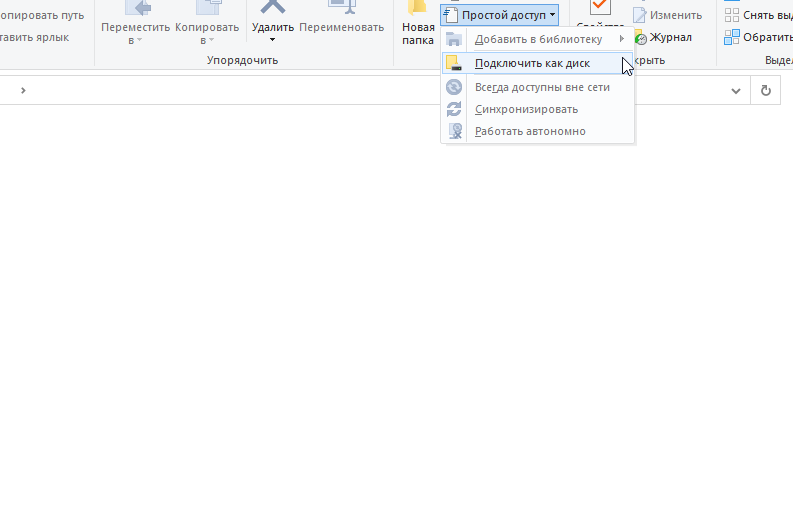This screenshot has height=531, width=793.
Task: Click 'Вставить ярлык' paste shortcut button
Action: (x=34, y=37)
